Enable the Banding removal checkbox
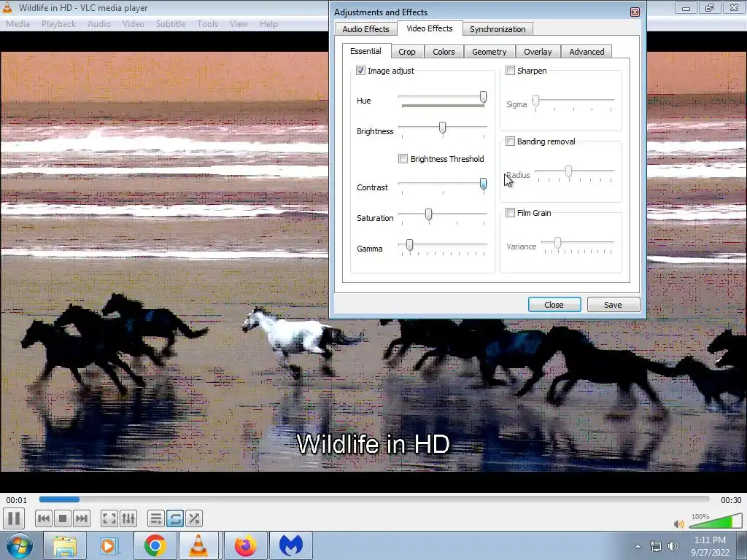The width and height of the screenshot is (747, 560). (510, 141)
